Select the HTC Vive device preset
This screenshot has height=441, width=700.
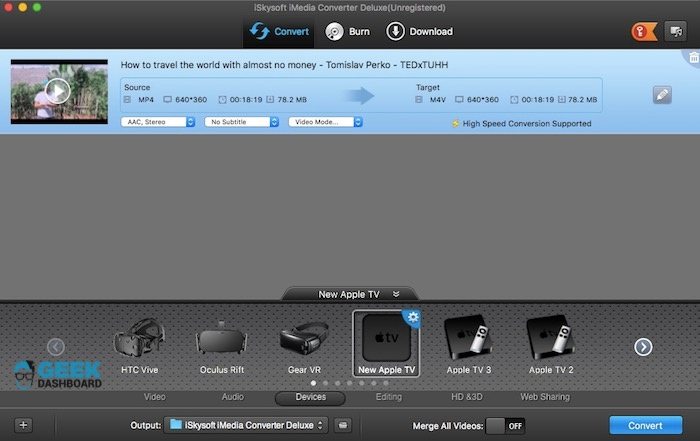139,345
